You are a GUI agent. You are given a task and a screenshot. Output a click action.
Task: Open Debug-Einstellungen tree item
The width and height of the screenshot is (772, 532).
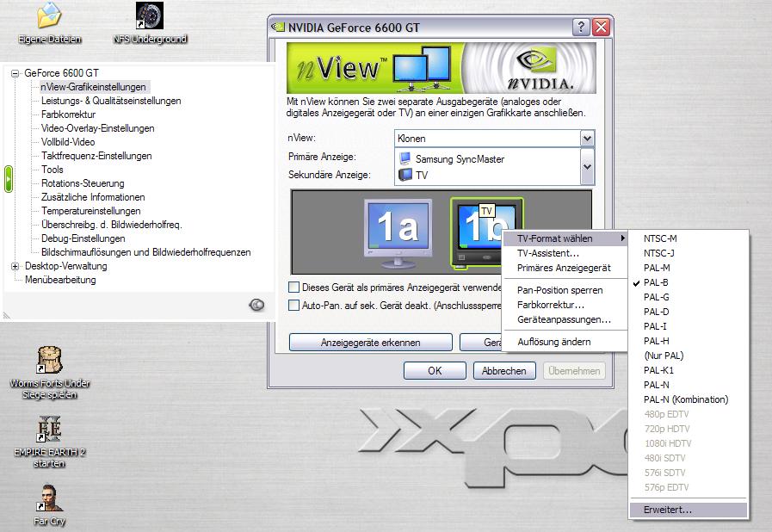83,239
